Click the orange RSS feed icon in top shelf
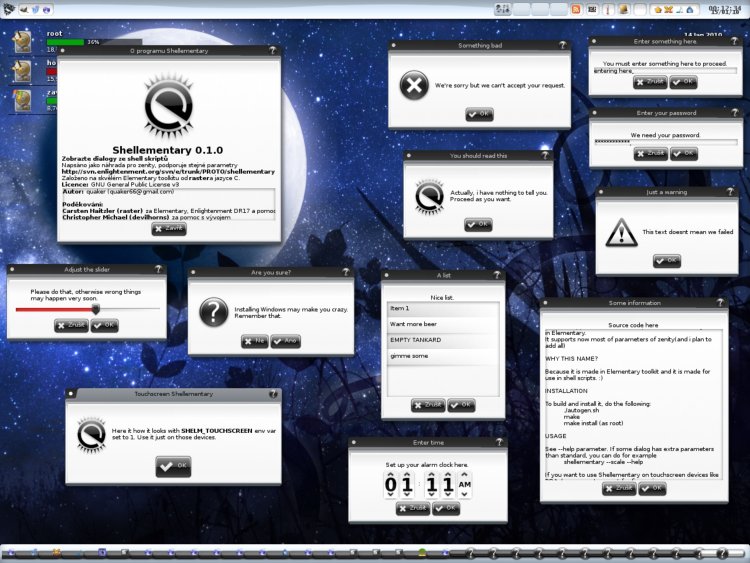Screen dimensions: 750x563 576,9
